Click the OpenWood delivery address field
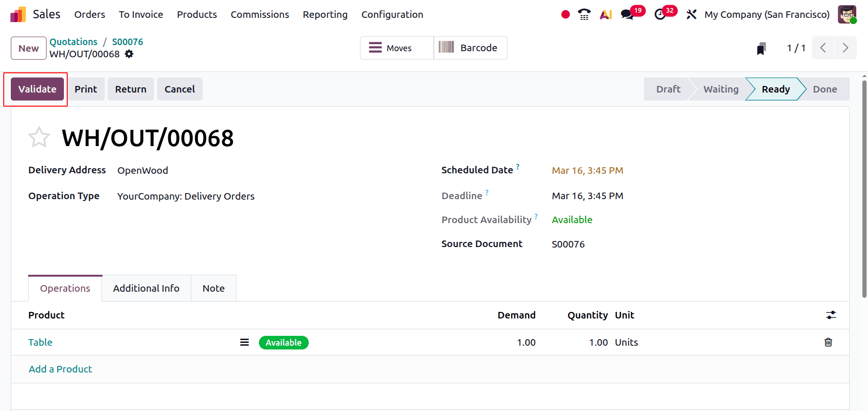 143,171
